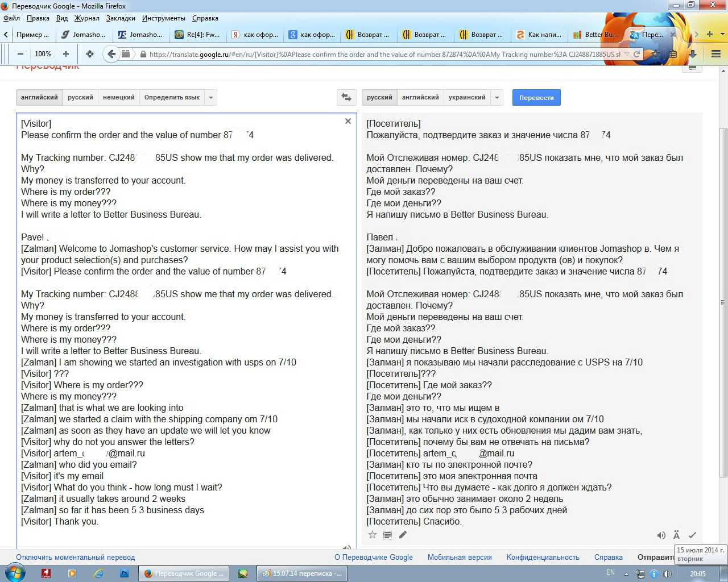Open the URL bar history dropdown

click(x=627, y=55)
